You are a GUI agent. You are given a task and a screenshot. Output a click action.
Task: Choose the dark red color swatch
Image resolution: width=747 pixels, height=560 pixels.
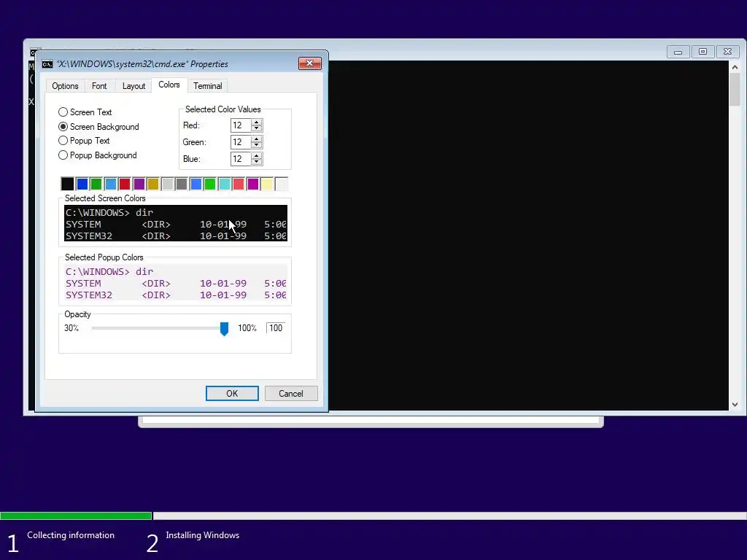click(125, 184)
